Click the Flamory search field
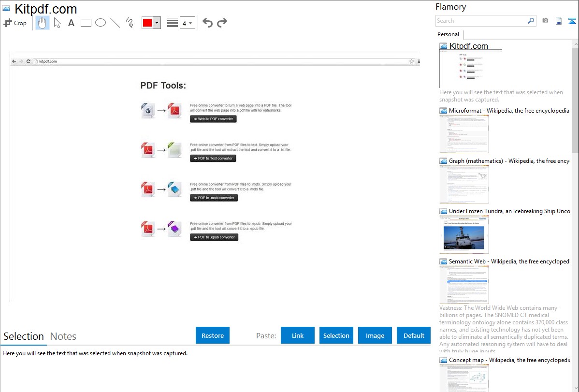The width and height of the screenshot is (579, 392). point(481,21)
